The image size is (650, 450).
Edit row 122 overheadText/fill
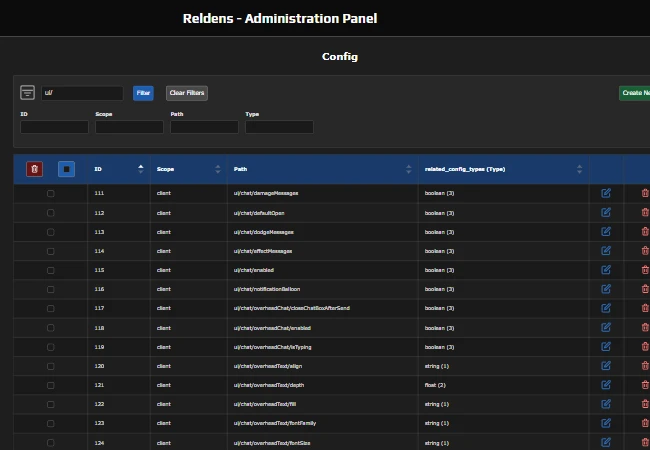tap(606, 404)
